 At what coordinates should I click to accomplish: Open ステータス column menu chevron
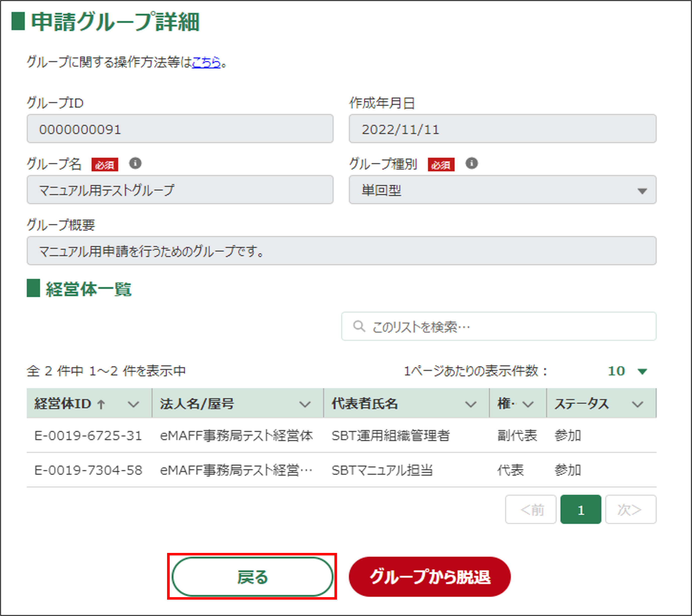click(x=637, y=404)
